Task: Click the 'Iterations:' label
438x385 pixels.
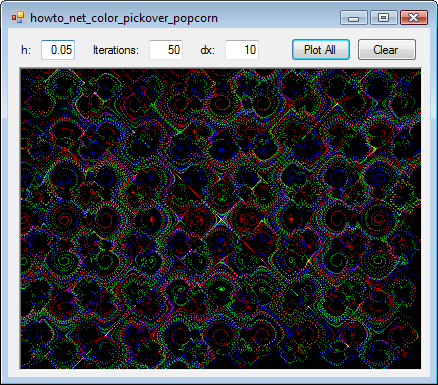Action: 116,50
